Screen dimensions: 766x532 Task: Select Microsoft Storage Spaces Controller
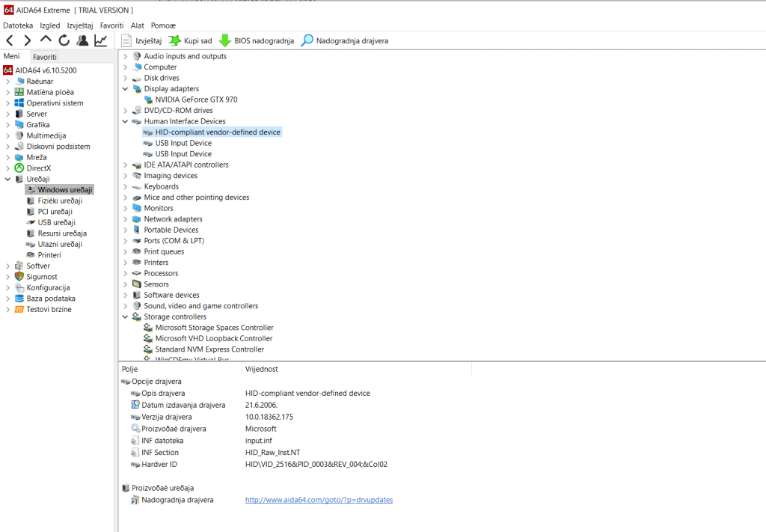(209, 327)
